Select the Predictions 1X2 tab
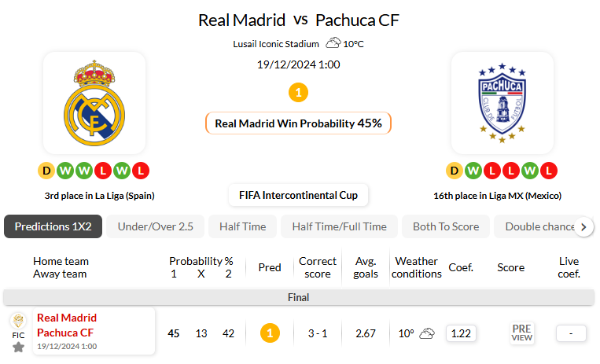Image resolution: width=600 pixels, height=364 pixels. tap(53, 226)
